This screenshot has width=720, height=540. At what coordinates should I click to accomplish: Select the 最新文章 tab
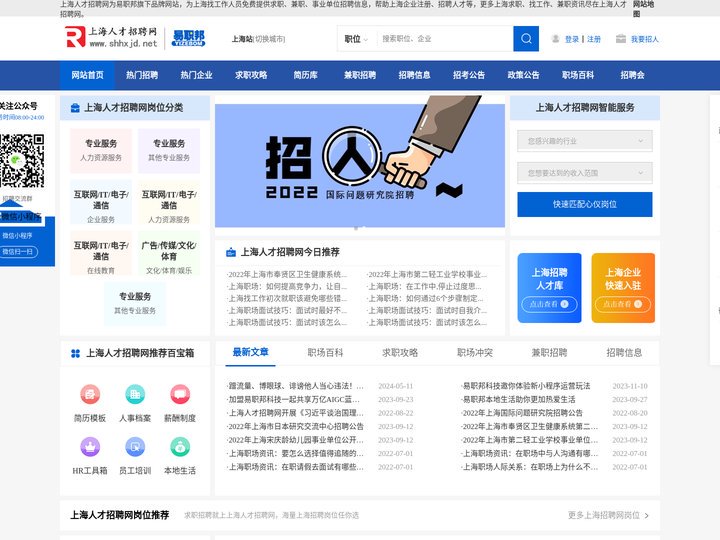250,352
